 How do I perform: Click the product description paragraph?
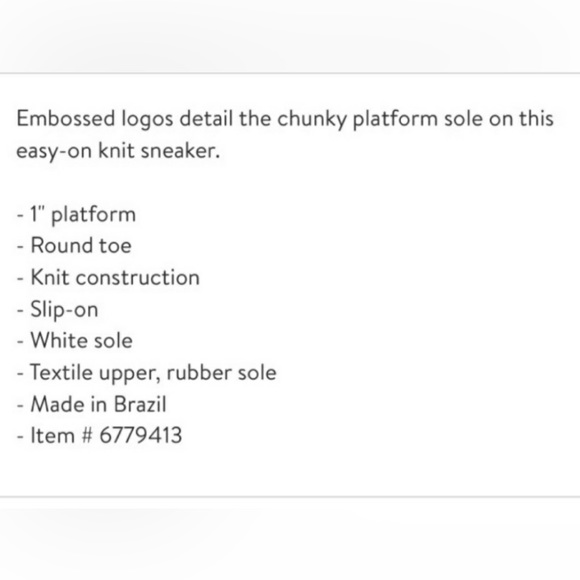[285, 135]
